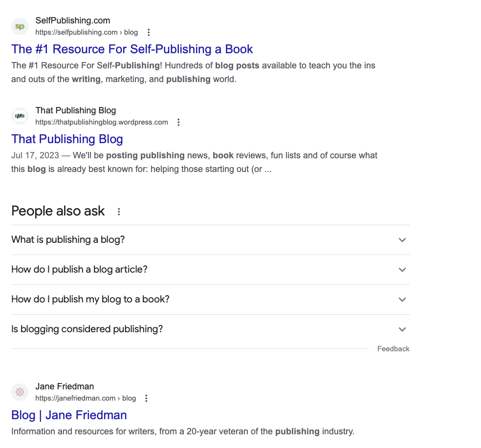The image size is (481, 448).
Task: Expand "How do I publish my blog to a book?"
Action: point(402,299)
